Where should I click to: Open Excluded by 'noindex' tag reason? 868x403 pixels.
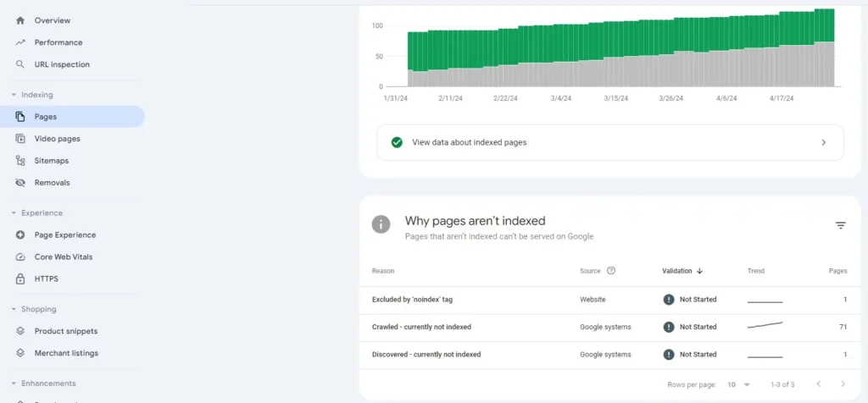[x=413, y=299]
